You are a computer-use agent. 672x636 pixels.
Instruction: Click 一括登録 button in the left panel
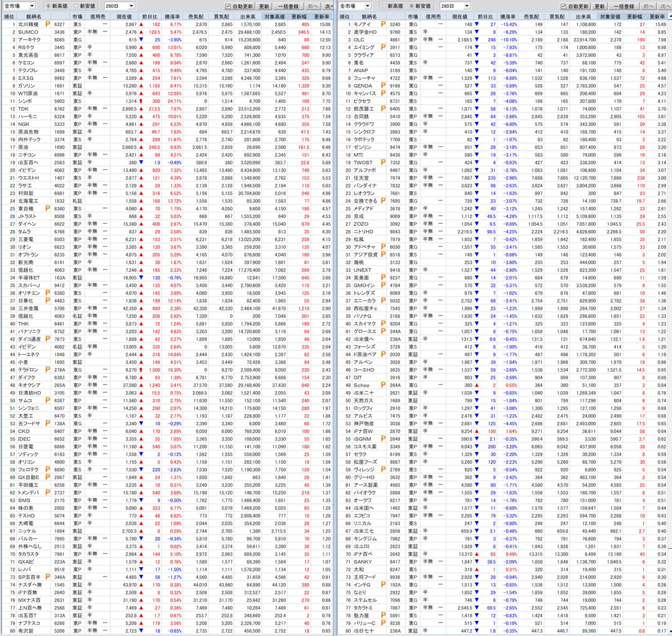pos(288,6)
